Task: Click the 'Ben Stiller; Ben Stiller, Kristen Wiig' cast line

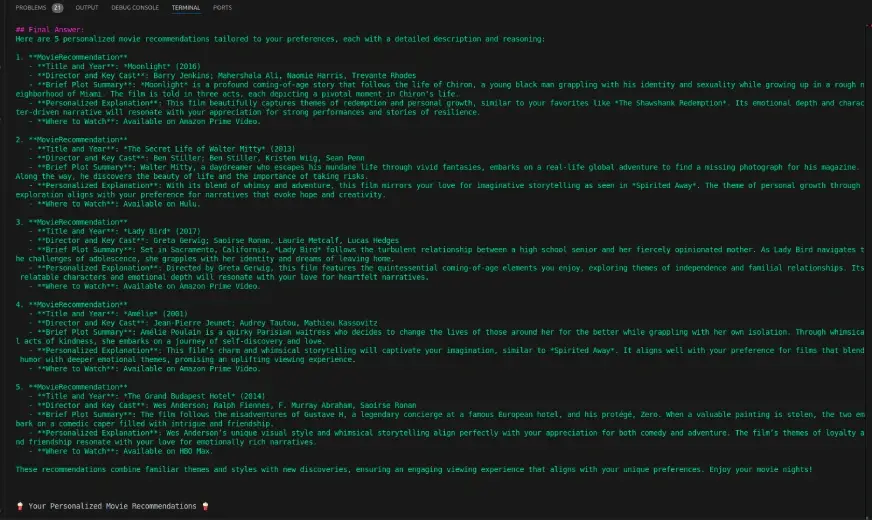Action: [197, 158]
